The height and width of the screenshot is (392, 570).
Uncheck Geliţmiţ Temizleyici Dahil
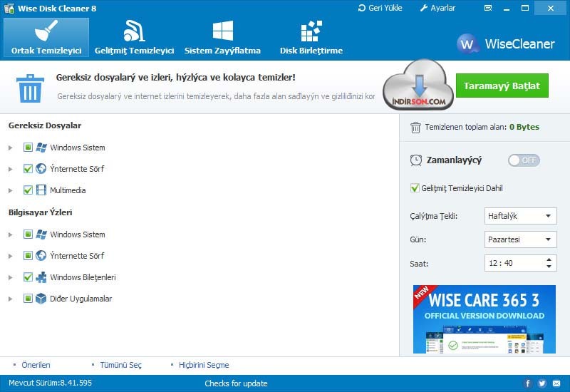click(x=415, y=188)
